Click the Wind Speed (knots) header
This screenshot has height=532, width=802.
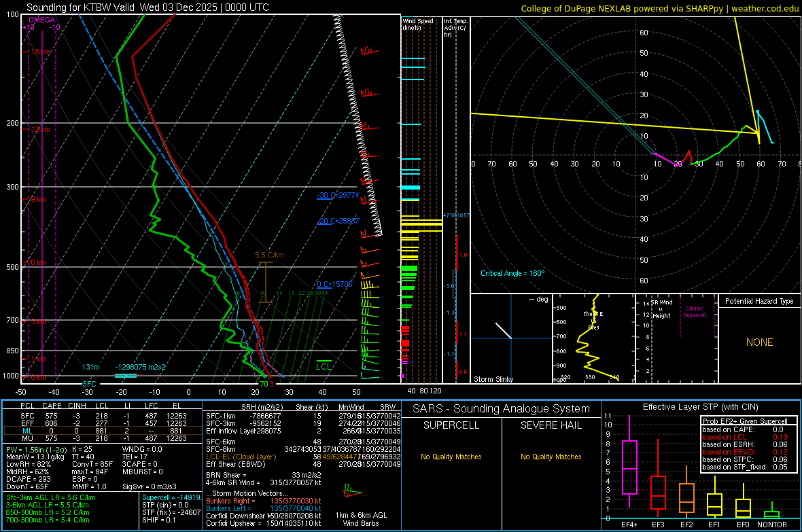tap(418, 24)
